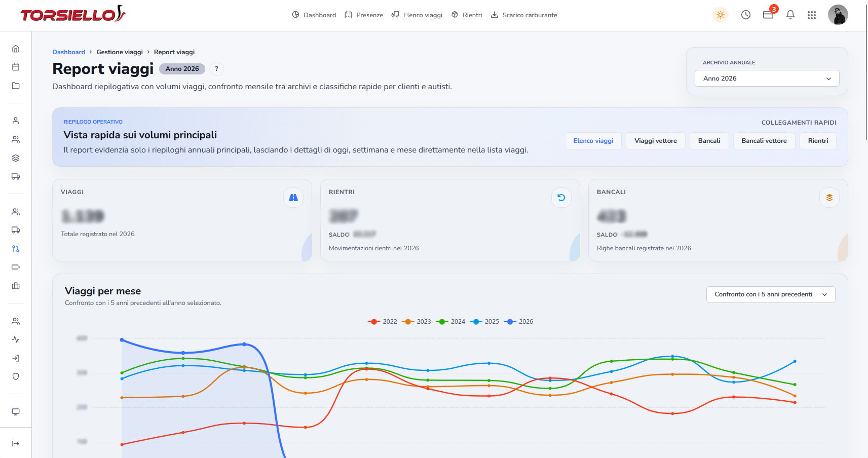Go to Scarico carburante in the top navigation
Screen dimensions: 868x458
524,15
